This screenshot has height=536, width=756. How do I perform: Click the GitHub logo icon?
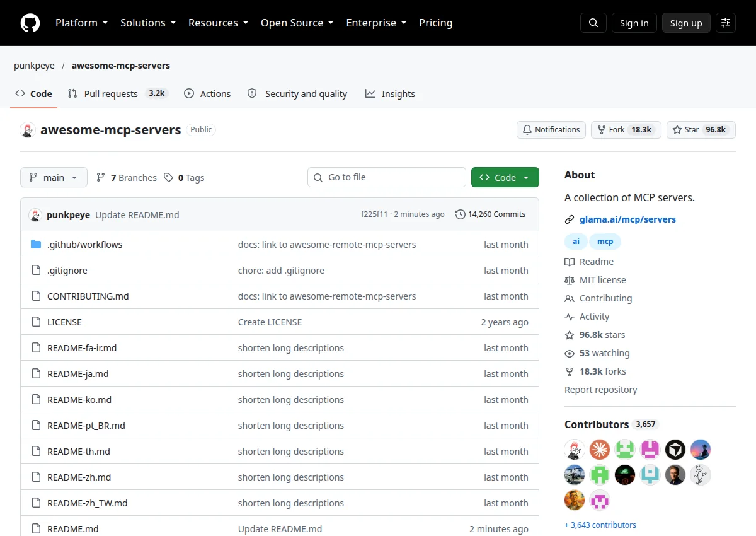click(30, 23)
